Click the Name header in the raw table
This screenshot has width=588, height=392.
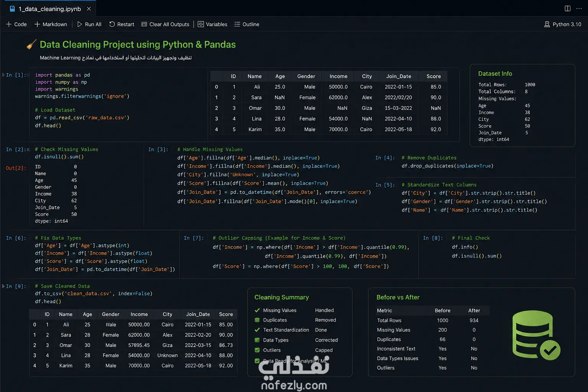click(255, 76)
